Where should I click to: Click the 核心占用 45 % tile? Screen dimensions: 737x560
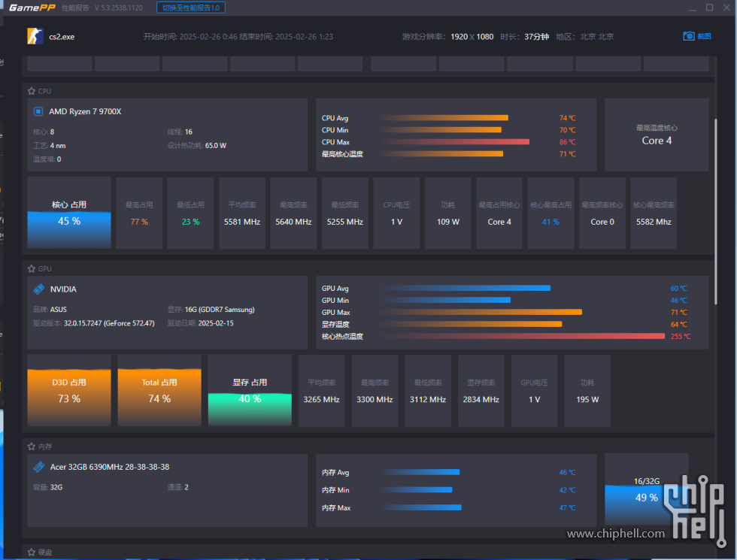pos(69,213)
